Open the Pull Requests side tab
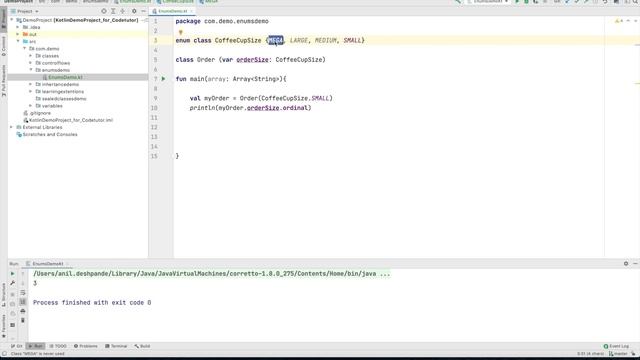 coord(4,80)
